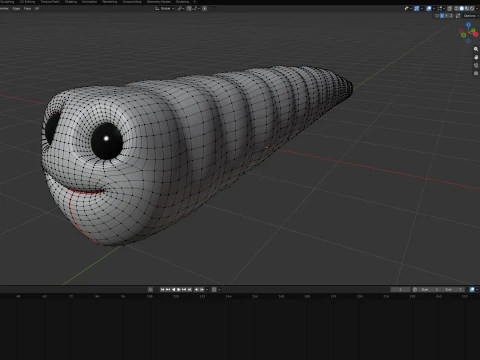
Task: Open the UV menu
Action: pos(37,8)
